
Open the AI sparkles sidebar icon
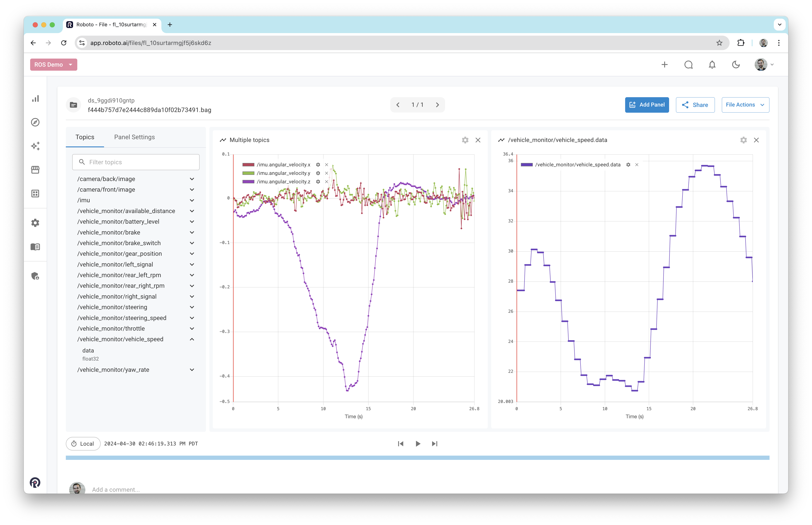click(x=35, y=146)
